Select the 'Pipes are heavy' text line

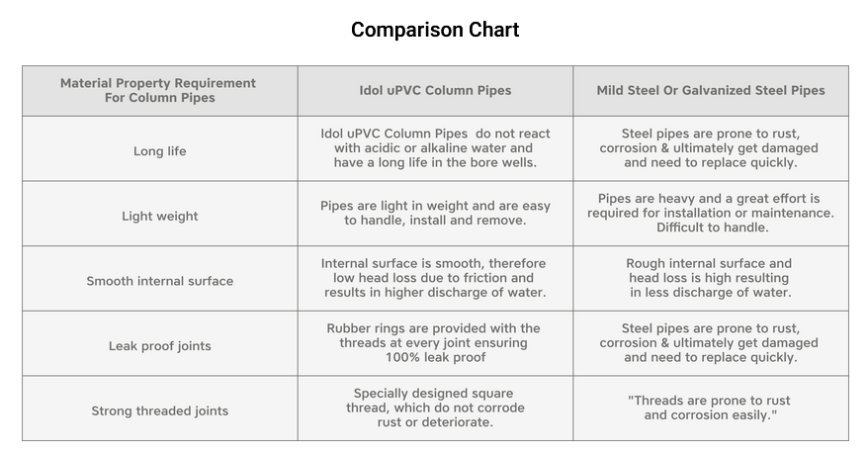pyautogui.click(x=710, y=199)
